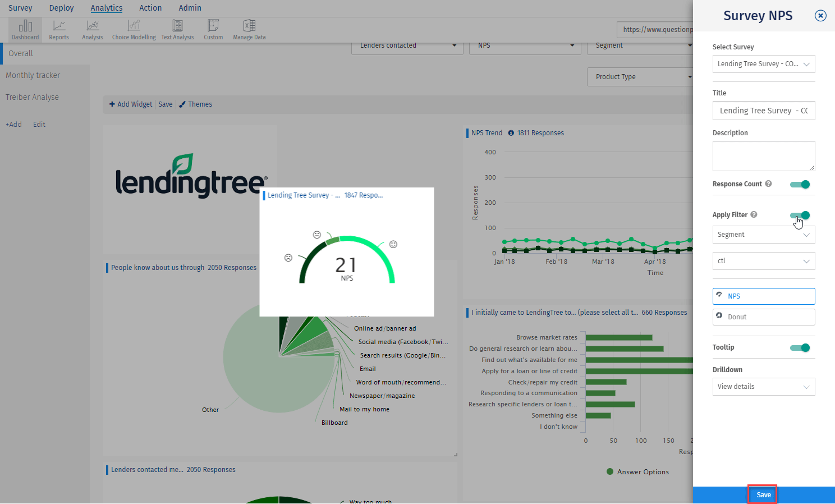
Task: Toggle the Tooltip switch off
Action: point(800,347)
